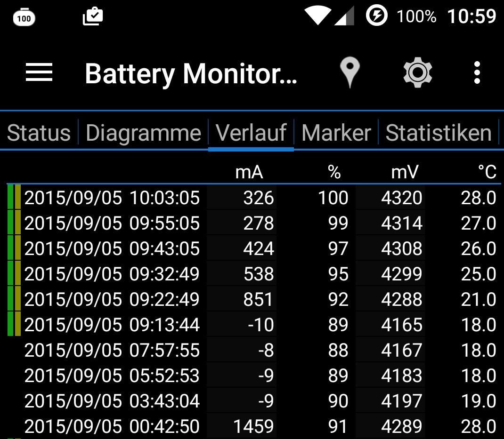Screen dimensions: 504x439
Task: Switch to the Status tab
Action: [x=39, y=133]
